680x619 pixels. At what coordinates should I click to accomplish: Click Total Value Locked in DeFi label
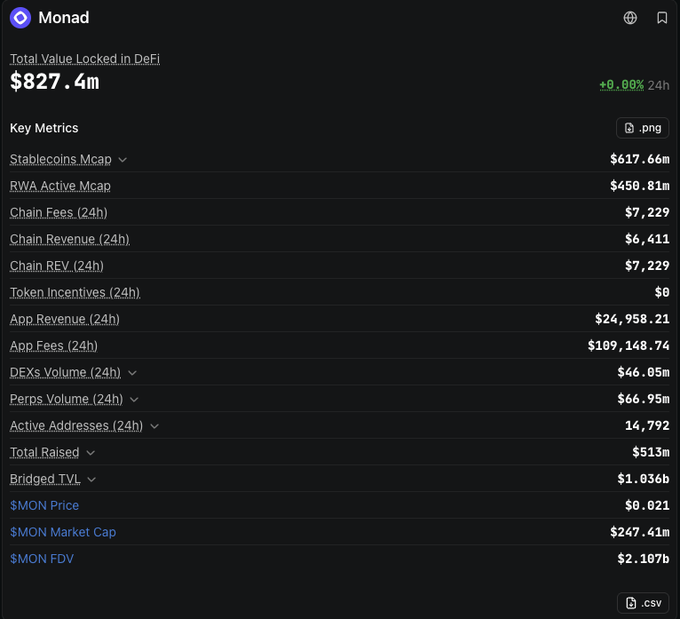(85, 59)
